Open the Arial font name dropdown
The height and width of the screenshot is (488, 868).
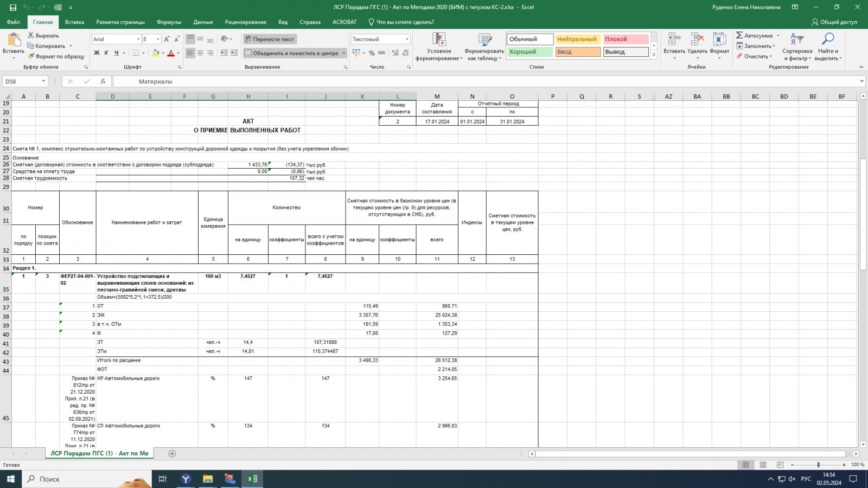pyautogui.click(x=137, y=39)
